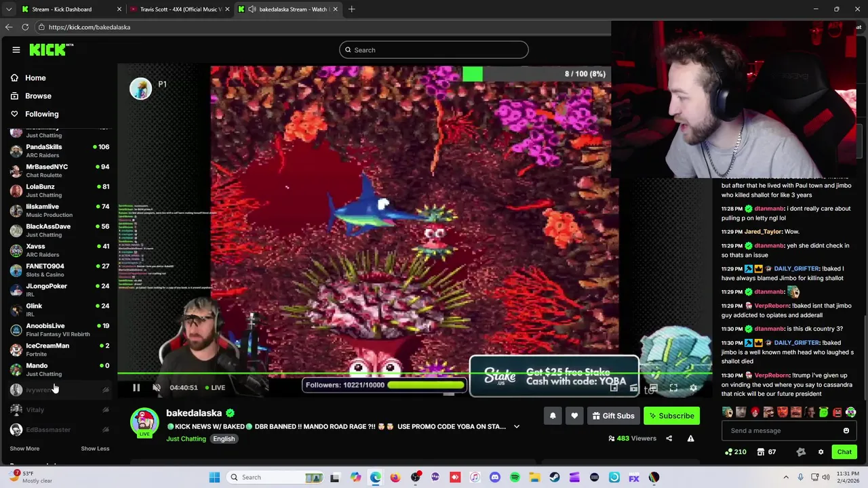The image size is (868, 488).
Task: Open video player settings gear
Action: (x=693, y=388)
